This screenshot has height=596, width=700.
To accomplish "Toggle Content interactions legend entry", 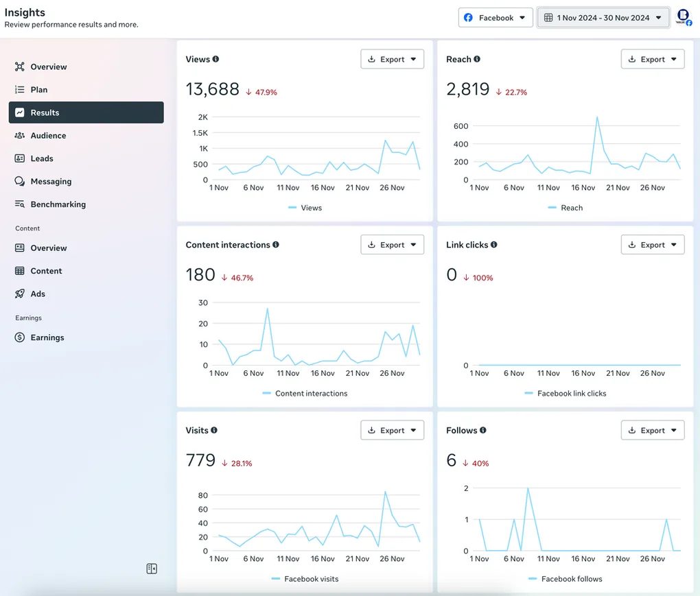I will pos(305,394).
